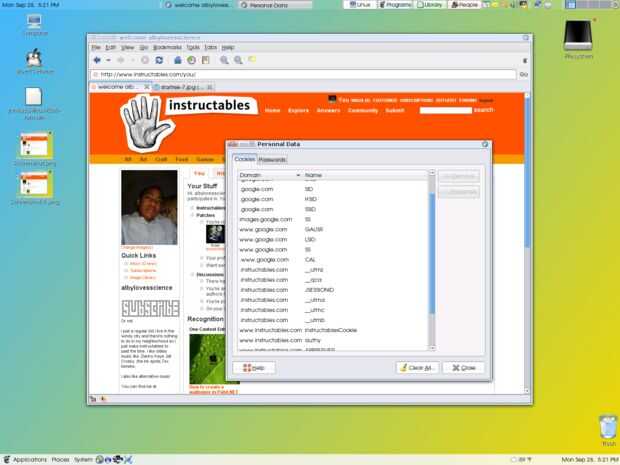
Task: Switch to the second jpg browser tab
Action: (x=183, y=87)
